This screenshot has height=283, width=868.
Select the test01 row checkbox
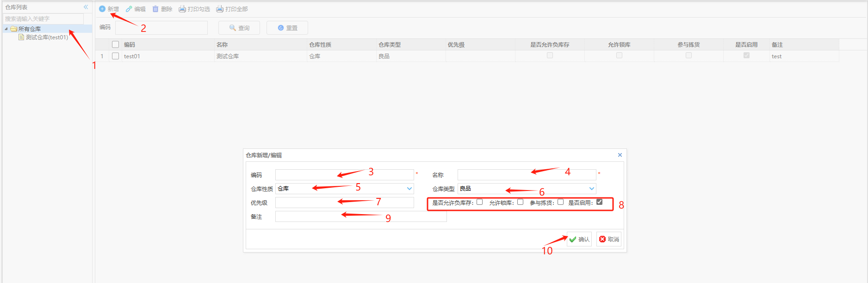pyautogui.click(x=116, y=56)
